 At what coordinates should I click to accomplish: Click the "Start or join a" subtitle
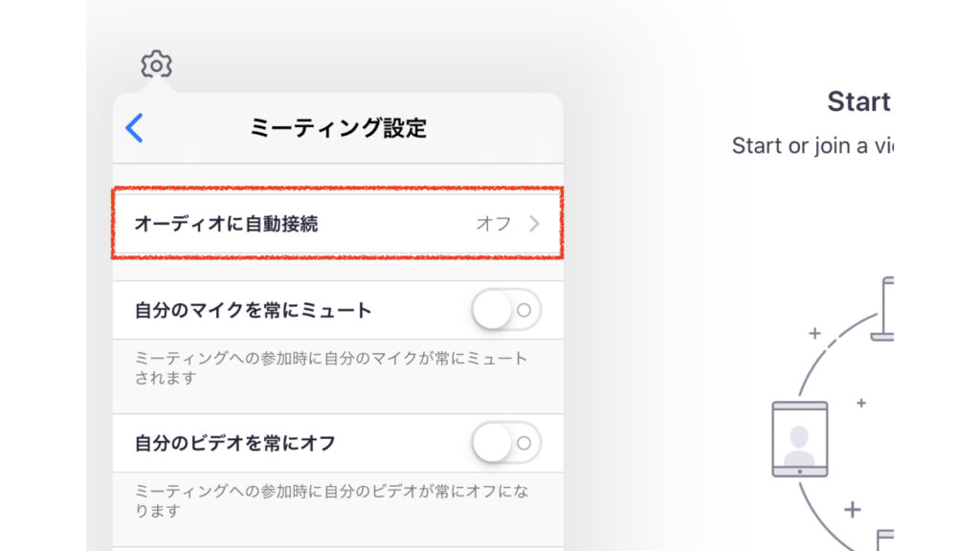click(x=812, y=145)
